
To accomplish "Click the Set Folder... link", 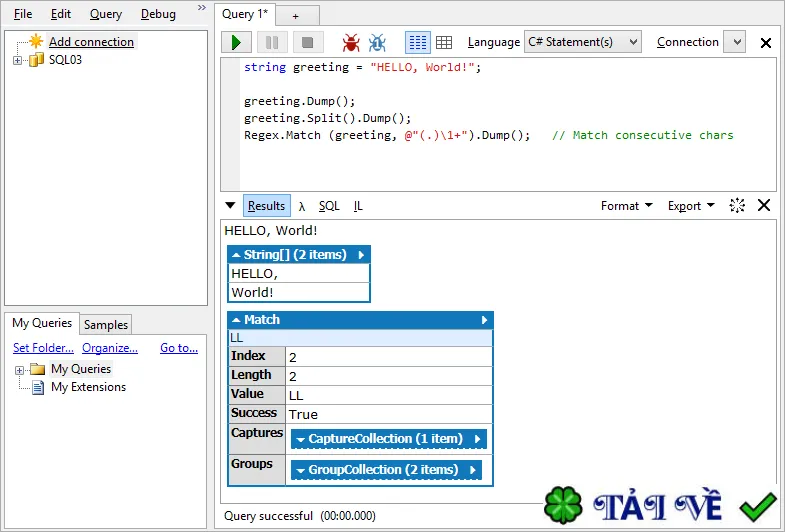I will click(43, 348).
